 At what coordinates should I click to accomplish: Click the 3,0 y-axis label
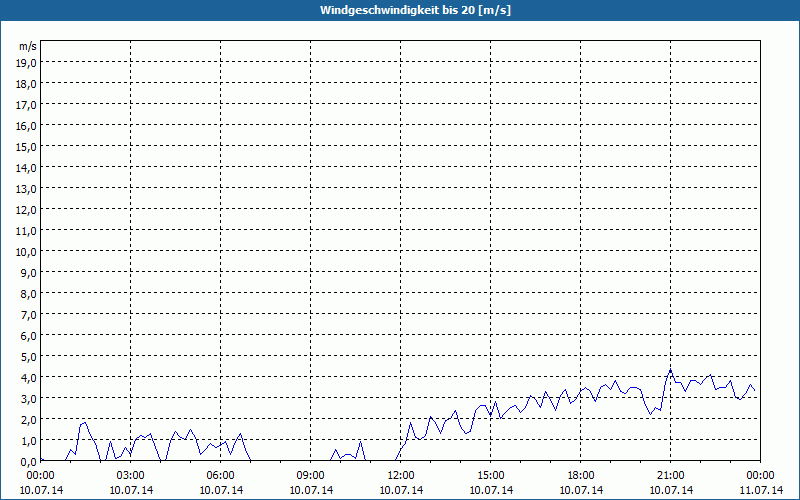pos(28,398)
